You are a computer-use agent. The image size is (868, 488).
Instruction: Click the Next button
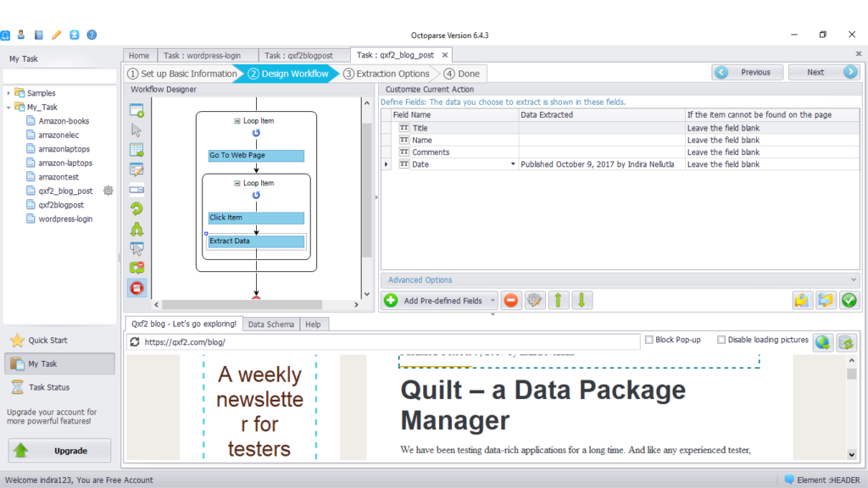tap(823, 72)
